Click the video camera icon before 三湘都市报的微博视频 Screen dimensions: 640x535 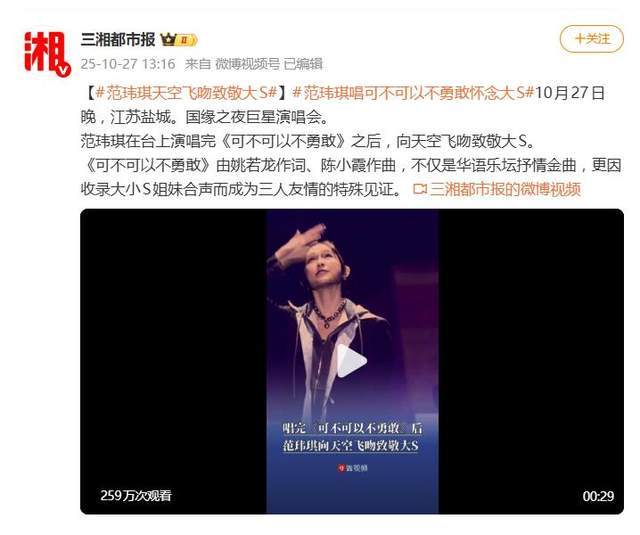[420, 189]
